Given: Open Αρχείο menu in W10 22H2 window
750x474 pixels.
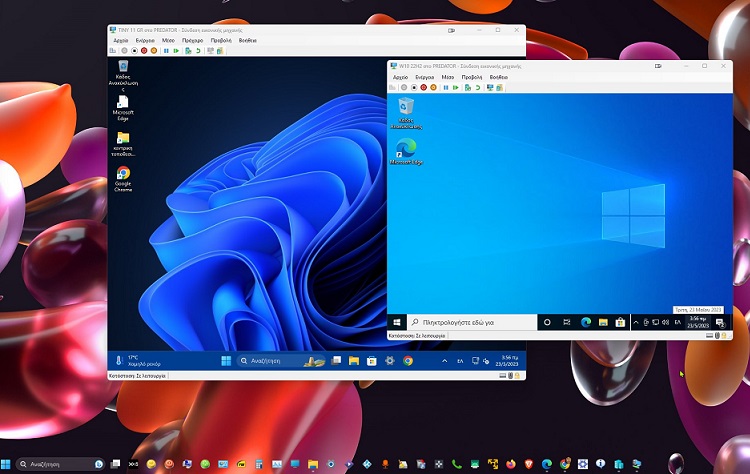Looking at the screenshot, I should [400, 77].
